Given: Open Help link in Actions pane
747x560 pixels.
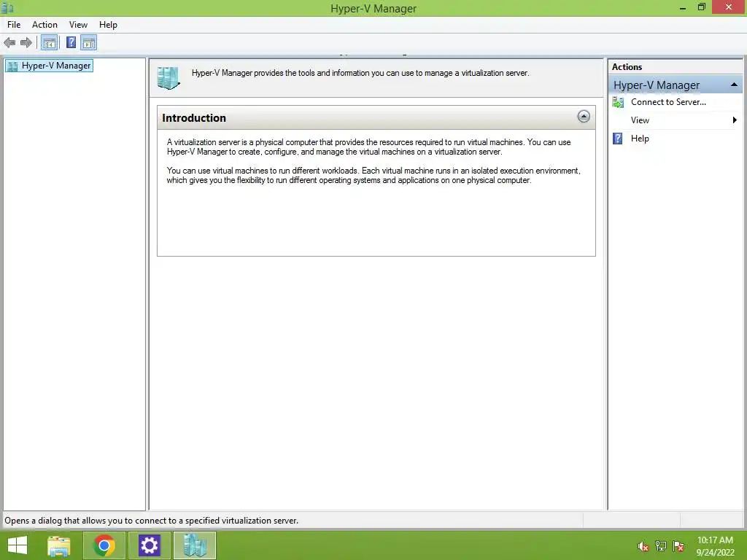Looking at the screenshot, I should pyautogui.click(x=640, y=139).
